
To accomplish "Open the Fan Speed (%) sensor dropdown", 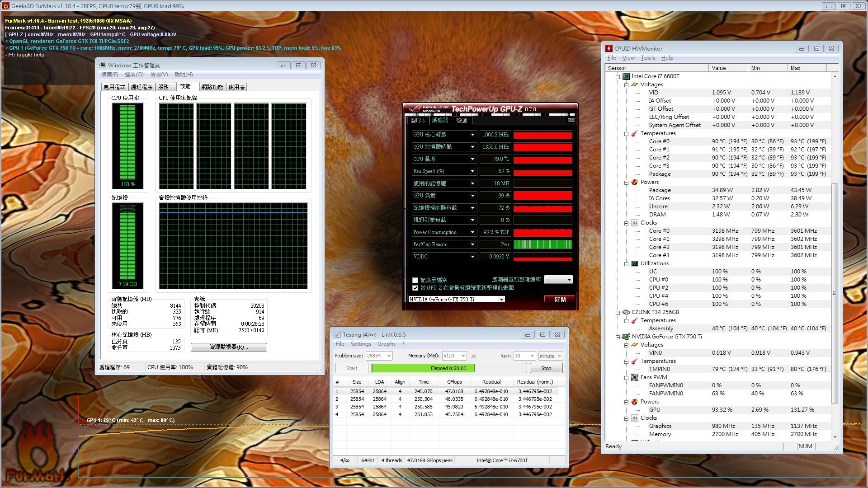I will (472, 171).
